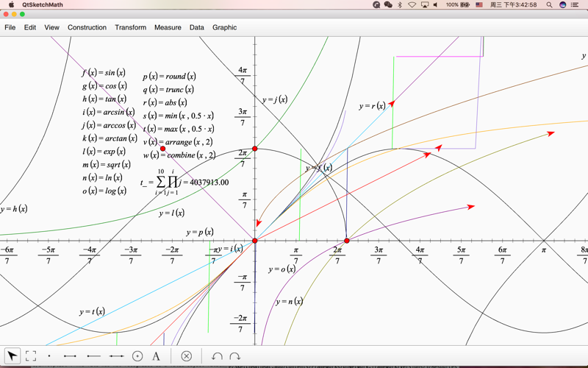Click the circled X delete icon
This screenshot has height=368, width=588.
pos(187,356)
